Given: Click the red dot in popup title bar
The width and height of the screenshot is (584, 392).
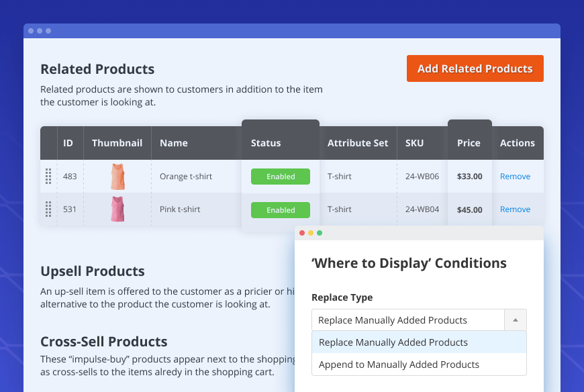Looking at the screenshot, I should tap(302, 233).
